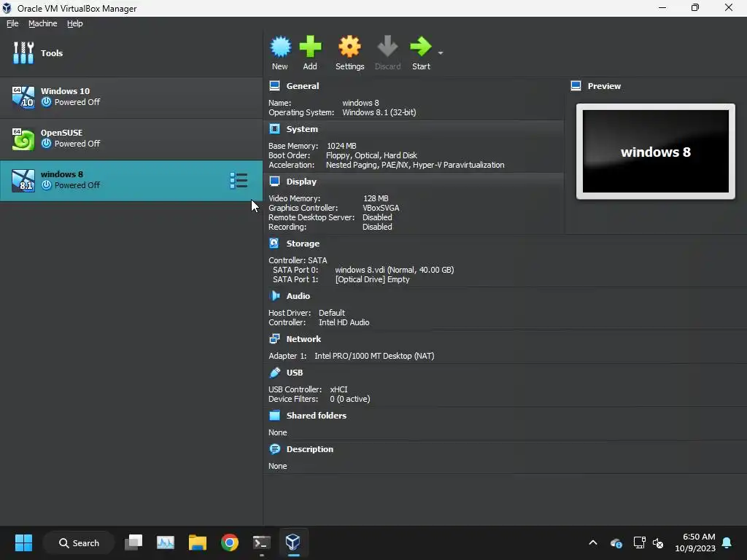Image resolution: width=747 pixels, height=560 pixels.
Task: Click the Audio section speaker icon
Action: (x=274, y=296)
